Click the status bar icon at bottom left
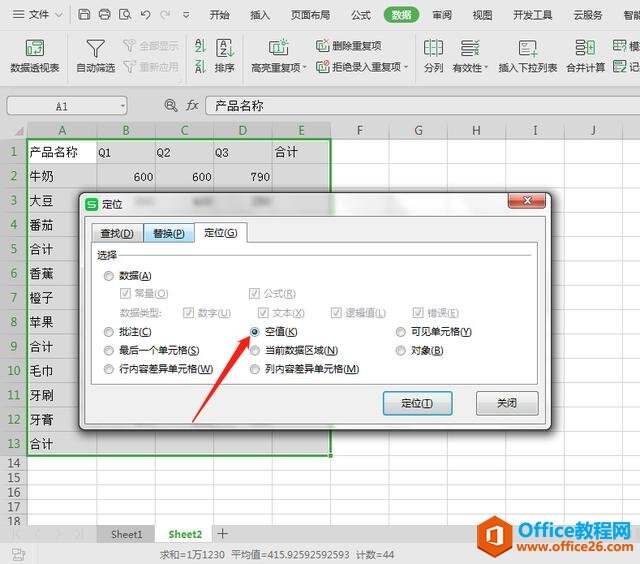Image resolution: width=640 pixels, height=564 pixels. [18, 554]
